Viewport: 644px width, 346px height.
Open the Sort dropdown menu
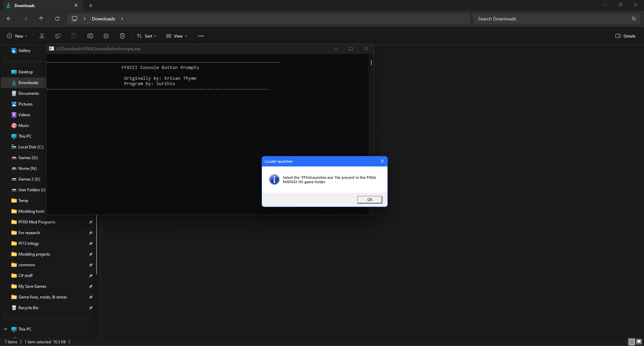147,36
